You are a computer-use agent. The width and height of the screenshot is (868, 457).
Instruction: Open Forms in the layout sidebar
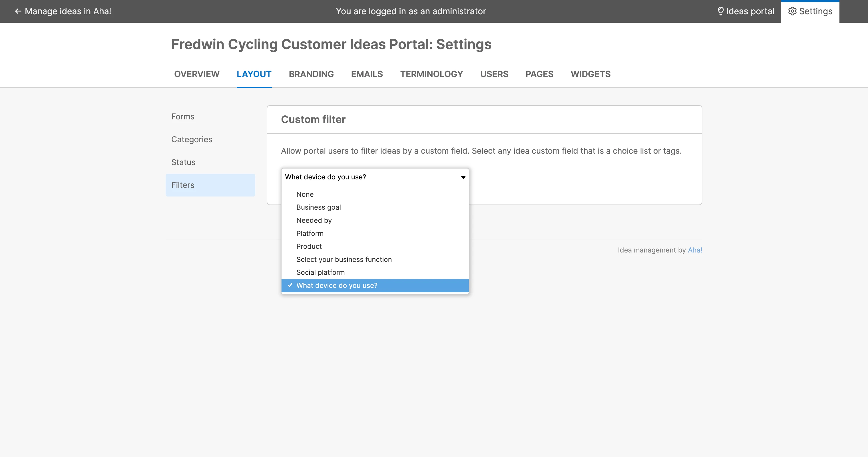[183, 117]
